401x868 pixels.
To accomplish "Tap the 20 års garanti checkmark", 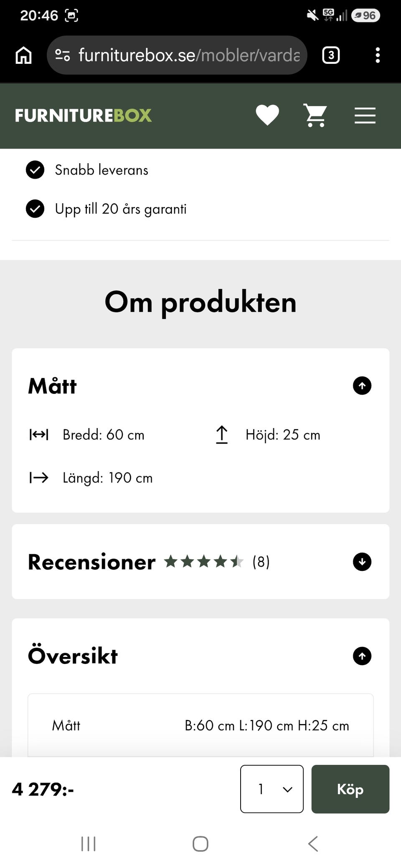I will click(x=35, y=209).
